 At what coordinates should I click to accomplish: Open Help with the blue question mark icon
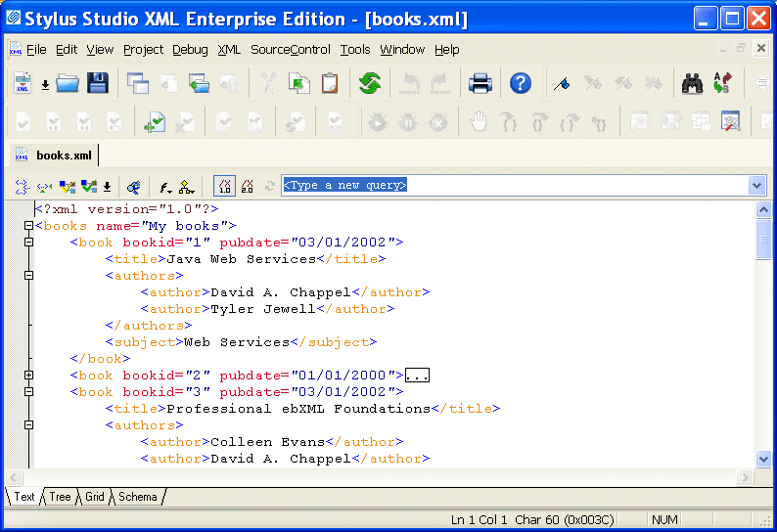pyautogui.click(x=521, y=84)
